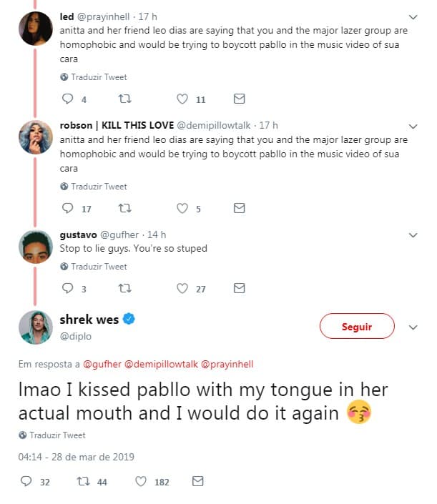Screen dimensions: 437x504
Task: Open more options chevron beside Seguir button
Action: pyautogui.click(x=413, y=327)
